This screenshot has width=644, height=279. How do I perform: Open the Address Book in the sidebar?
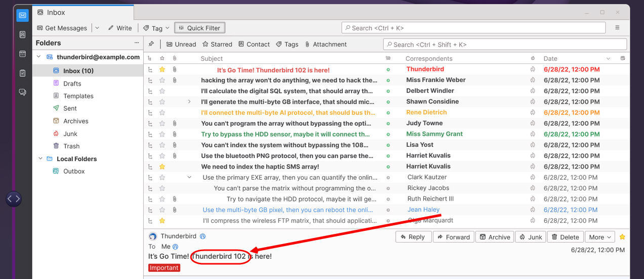pyautogui.click(x=22, y=34)
